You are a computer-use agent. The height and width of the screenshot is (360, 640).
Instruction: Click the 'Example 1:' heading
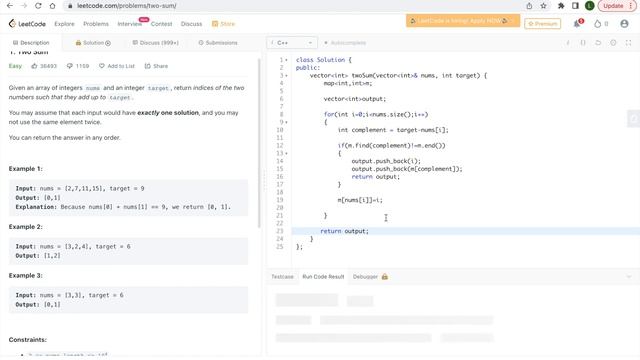[26, 169]
